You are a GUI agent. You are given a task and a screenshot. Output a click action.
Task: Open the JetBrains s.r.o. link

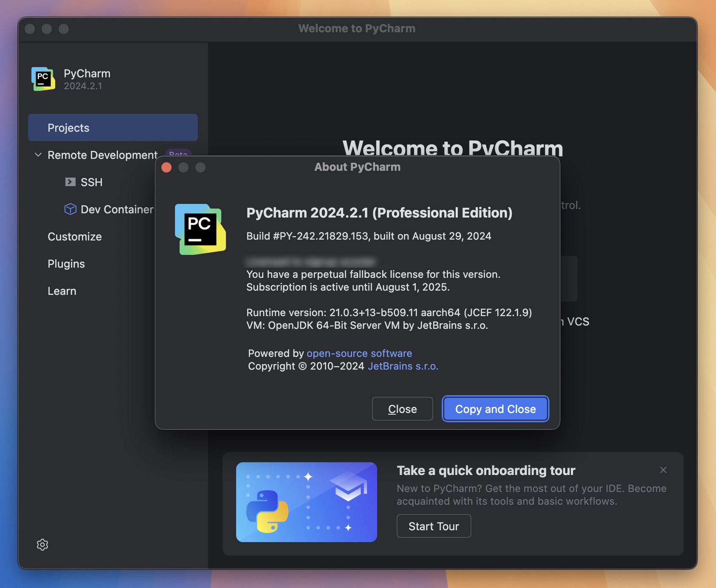tap(403, 366)
